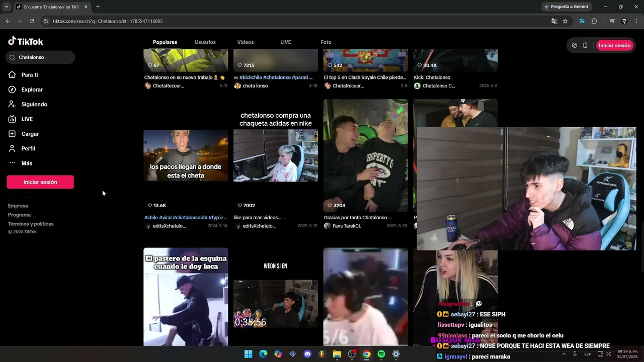Click 'El top 5 en Clash Royale' caption
The image size is (644, 362).
tap(365, 77)
